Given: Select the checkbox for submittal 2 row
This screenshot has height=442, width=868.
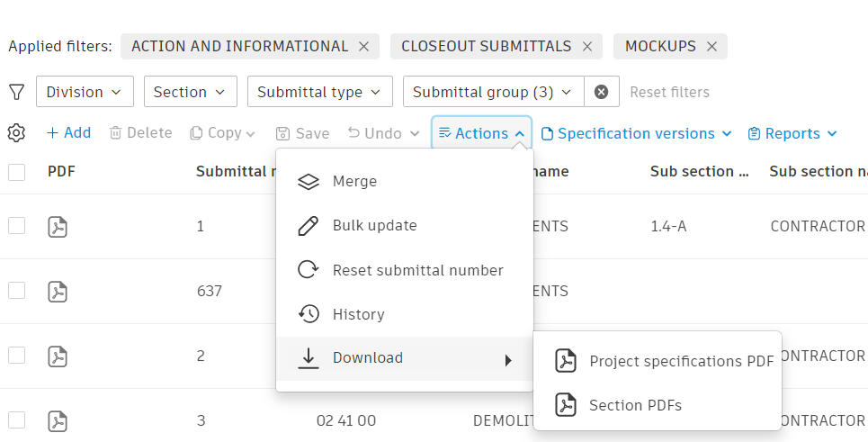Looking at the screenshot, I should click(17, 356).
